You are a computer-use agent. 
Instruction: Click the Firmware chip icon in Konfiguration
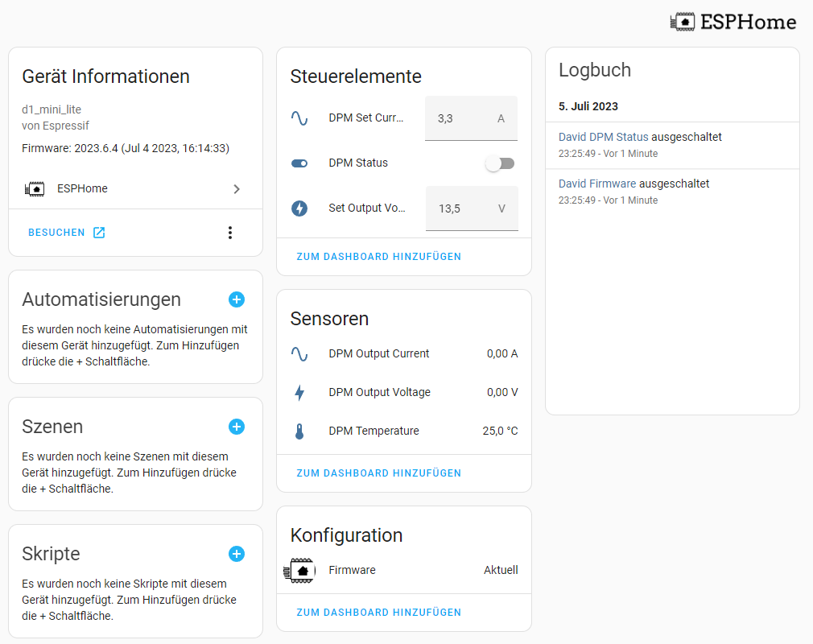click(x=299, y=571)
